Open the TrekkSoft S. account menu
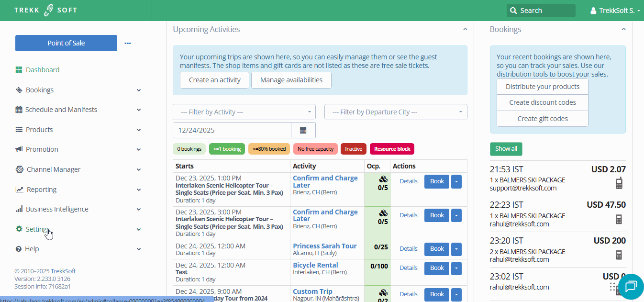 point(616,10)
